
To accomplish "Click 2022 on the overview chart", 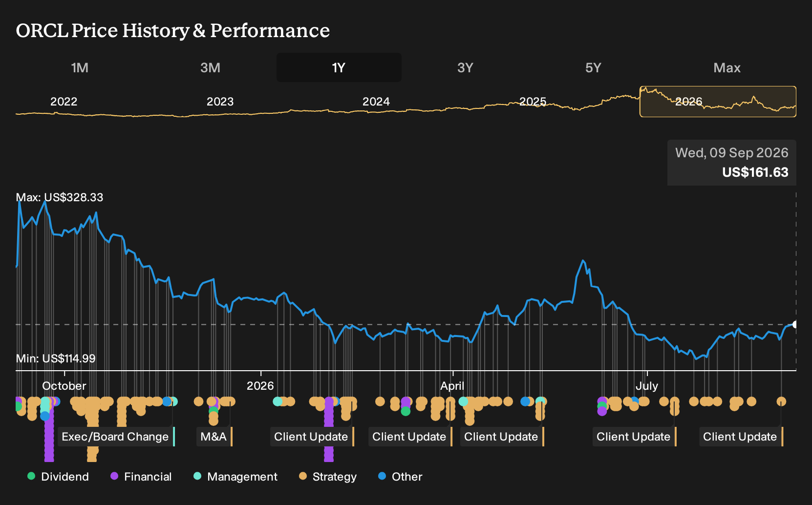I will click(64, 102).
